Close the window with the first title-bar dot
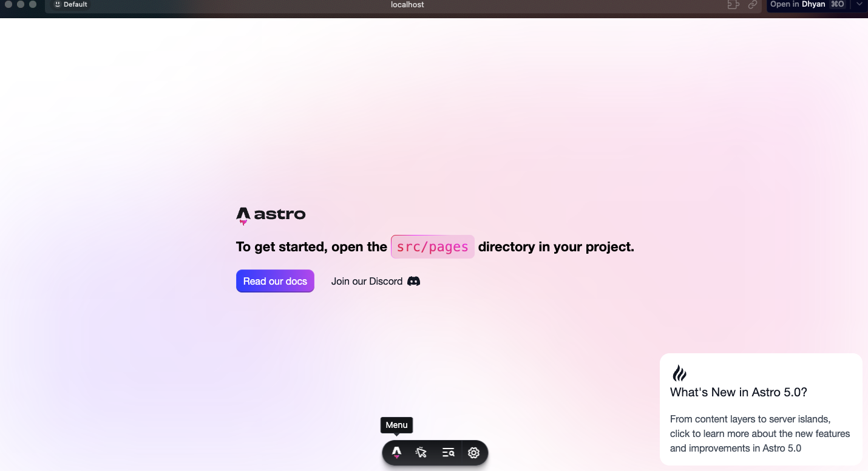868x471 pixels. 8,4
